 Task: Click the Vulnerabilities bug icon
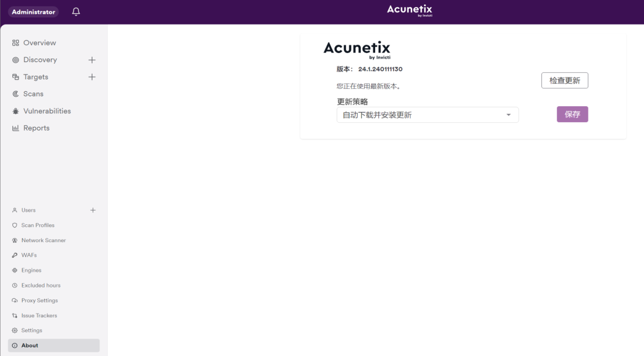(x=16, y=112)
